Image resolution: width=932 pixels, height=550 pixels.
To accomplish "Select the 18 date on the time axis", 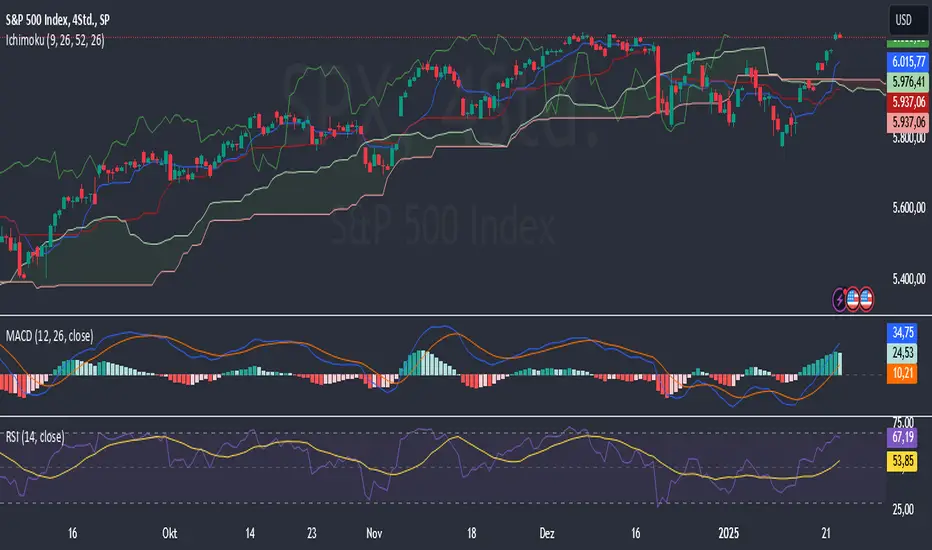I will point(471,533).
